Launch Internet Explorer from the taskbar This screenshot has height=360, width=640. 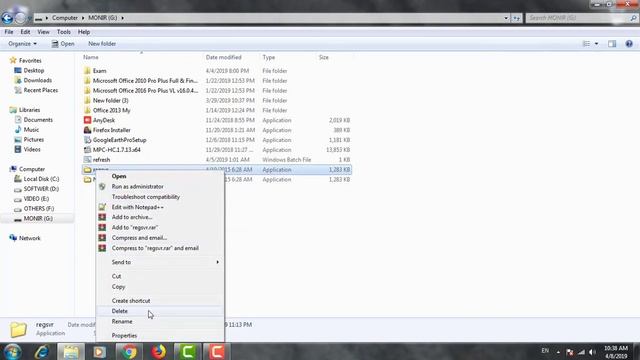pyautogui.click(x=42, y=352)
